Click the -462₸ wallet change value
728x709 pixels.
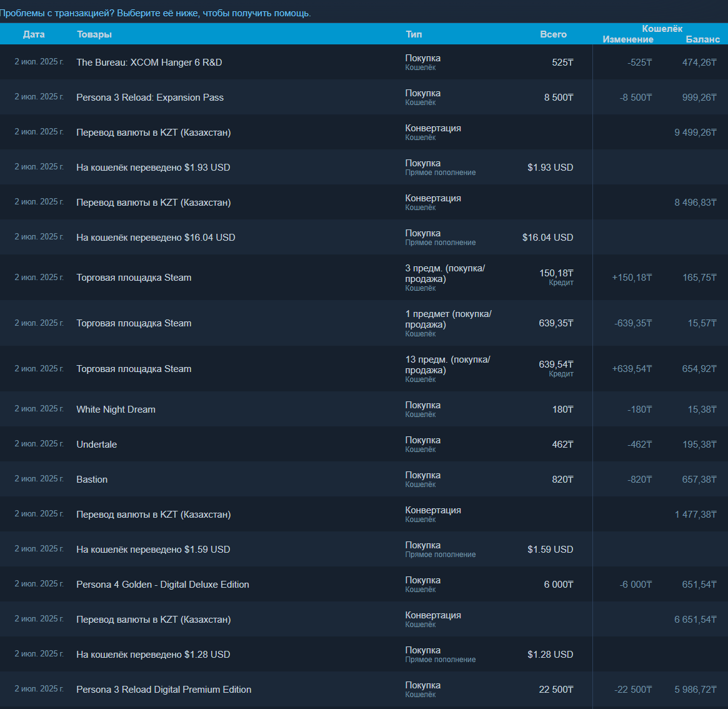pyautogui.click(x=640, y=444)
